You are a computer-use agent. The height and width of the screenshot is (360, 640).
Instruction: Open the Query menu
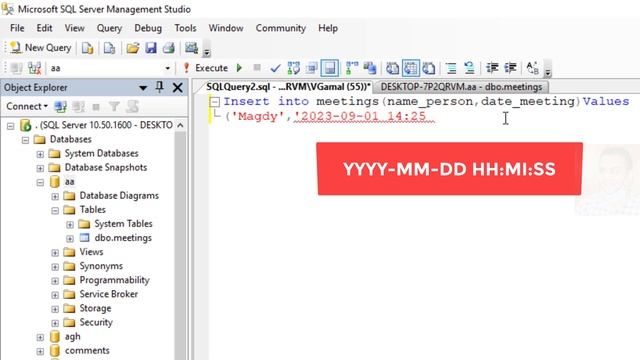click(109, 28)
